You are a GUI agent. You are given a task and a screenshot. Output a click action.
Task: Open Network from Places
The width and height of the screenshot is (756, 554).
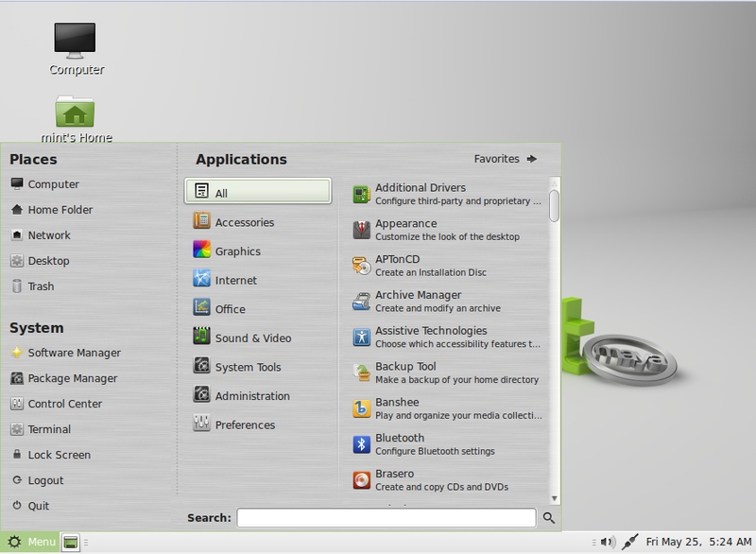[x=41, y=235]
